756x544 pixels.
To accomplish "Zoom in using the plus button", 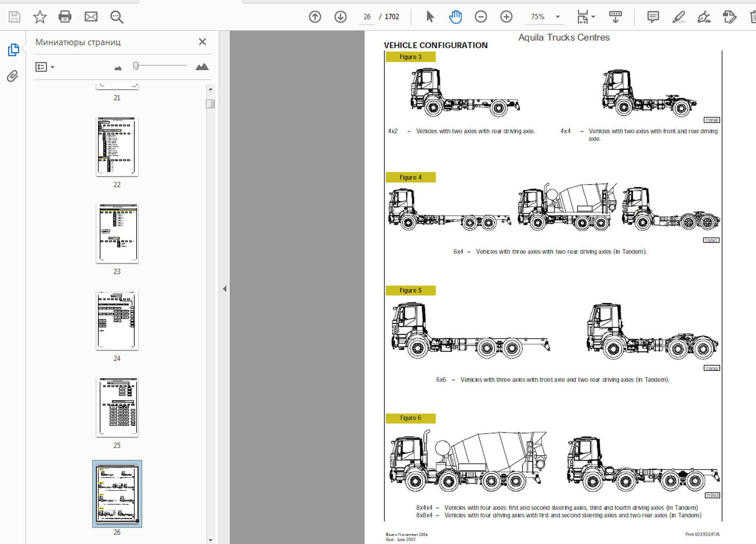I will pos(506,17).
